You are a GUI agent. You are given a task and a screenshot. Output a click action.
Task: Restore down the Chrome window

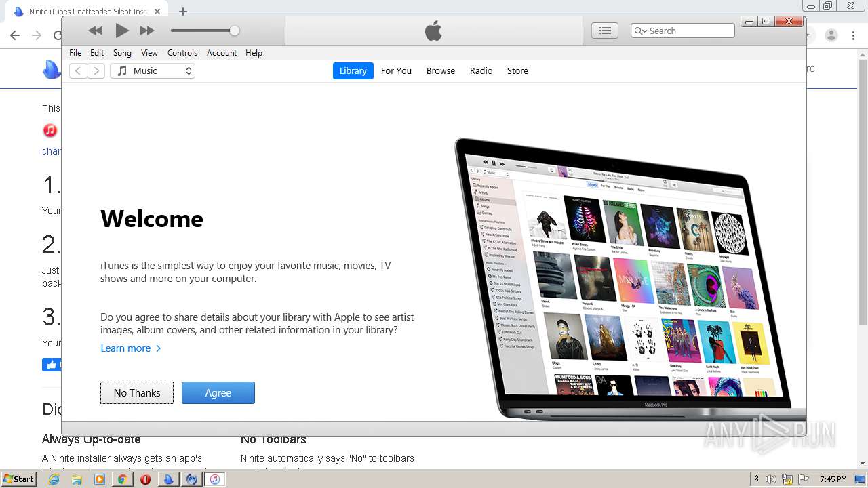pyautogui.click(x=827, y=6)
